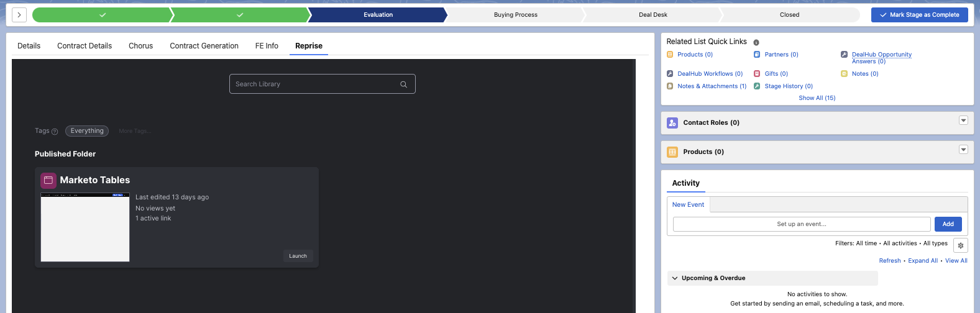
Task: Open the activity filter settings gear icon
Action: 960,245
